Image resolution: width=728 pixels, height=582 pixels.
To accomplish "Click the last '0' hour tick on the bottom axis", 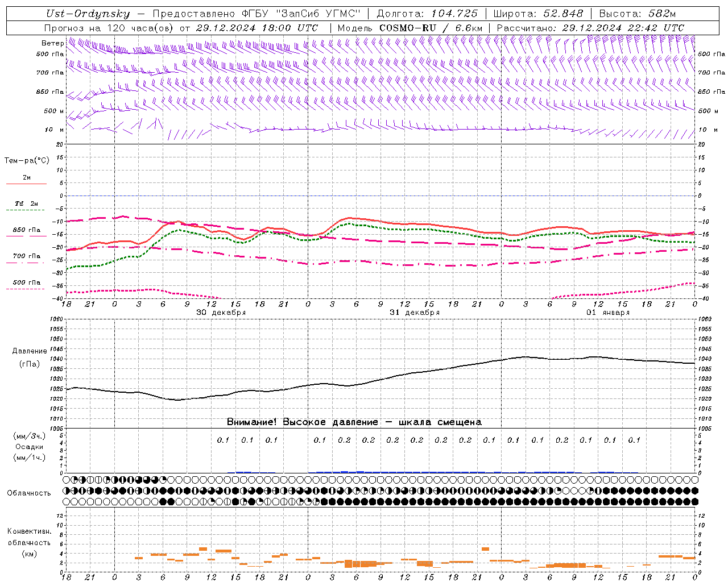I will (x=695, y=577).
